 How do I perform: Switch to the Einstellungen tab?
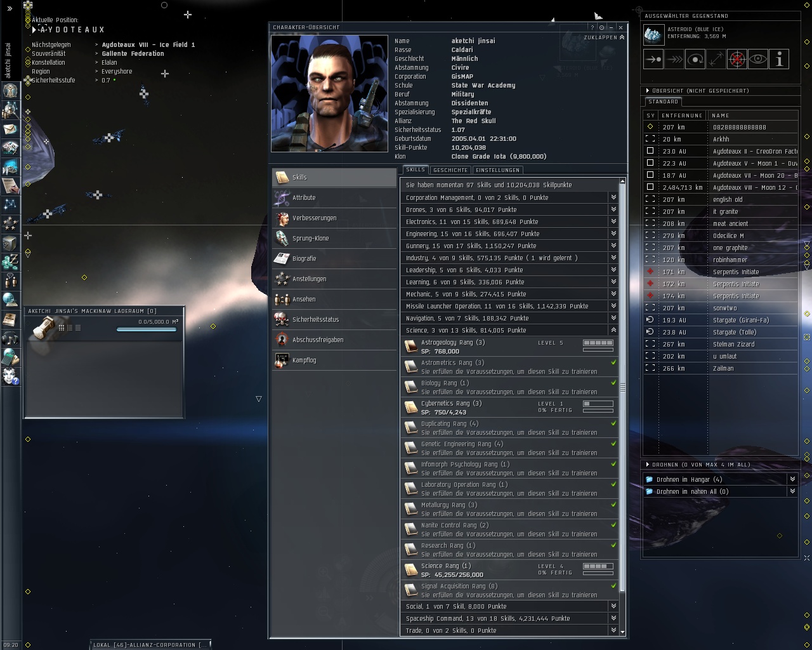coord(498,170)
